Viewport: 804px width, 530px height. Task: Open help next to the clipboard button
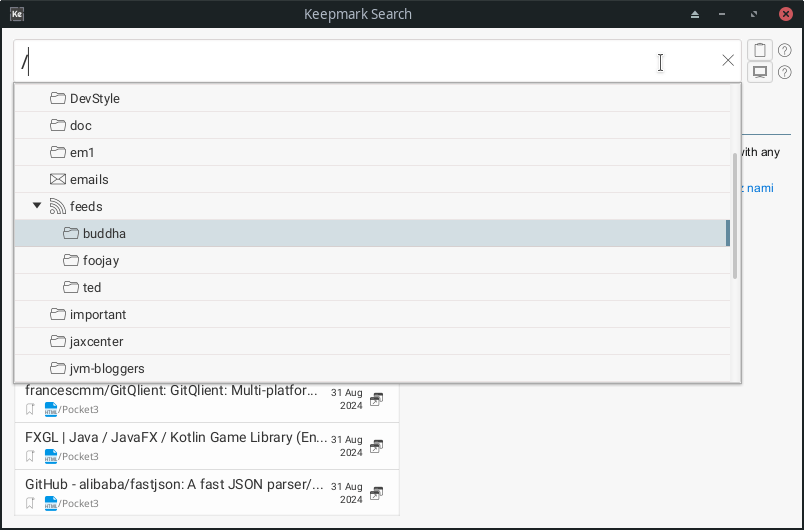[785, 50]
